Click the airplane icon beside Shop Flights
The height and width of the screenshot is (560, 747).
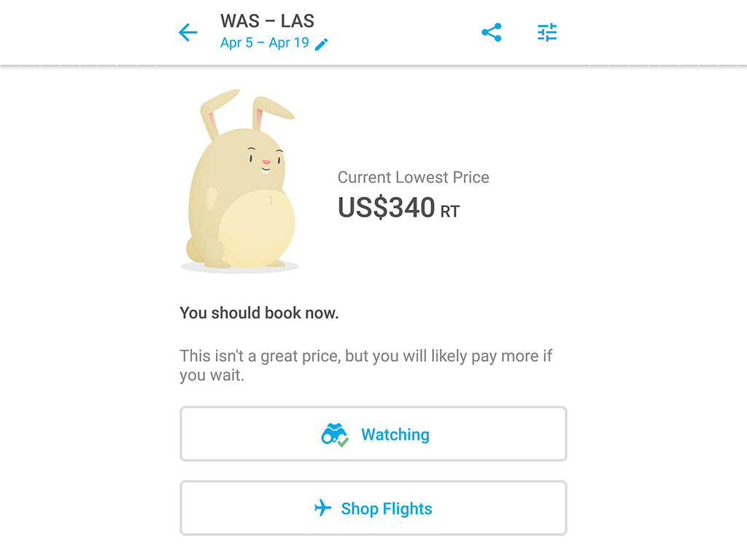322,508
